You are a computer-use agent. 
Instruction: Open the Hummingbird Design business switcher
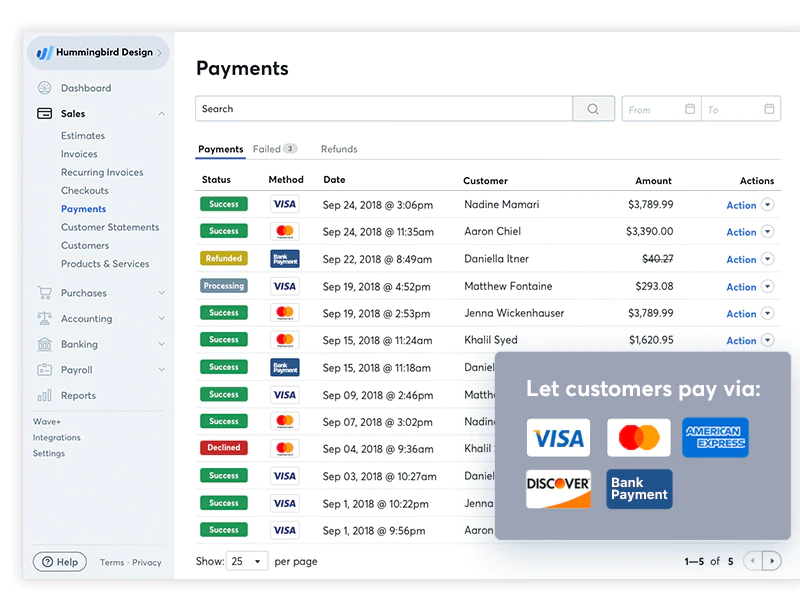(x=98, y=53)
